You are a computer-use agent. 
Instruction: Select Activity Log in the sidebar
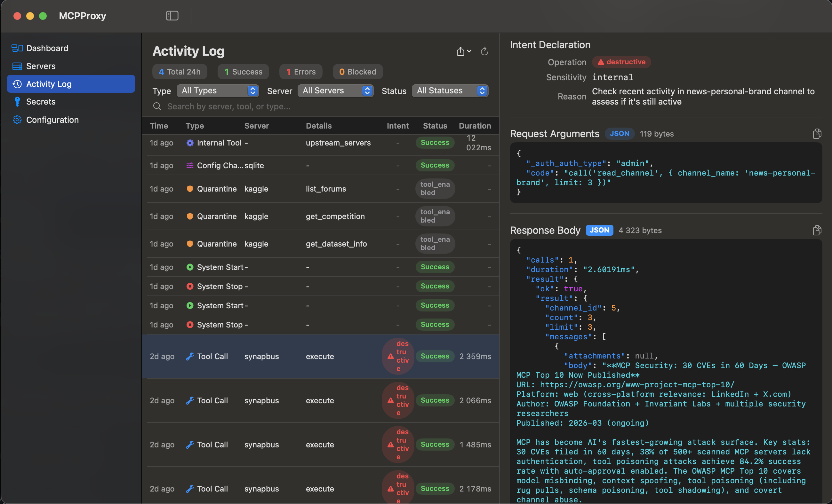tap(71, 84)
